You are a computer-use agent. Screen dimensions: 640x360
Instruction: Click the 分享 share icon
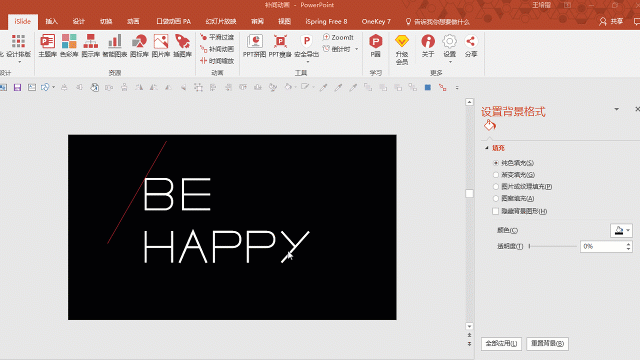coord(471,46)
